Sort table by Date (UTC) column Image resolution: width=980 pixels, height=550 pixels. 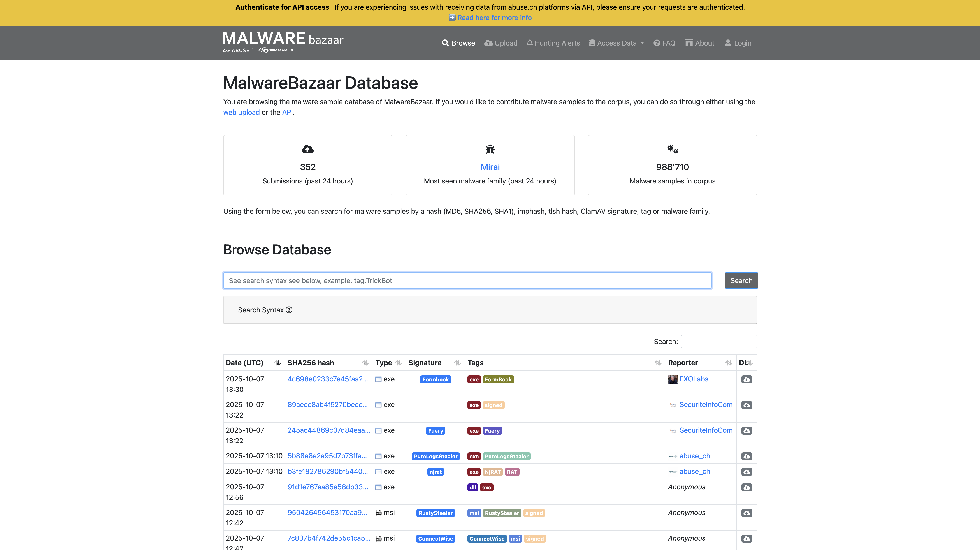point(278,363)
